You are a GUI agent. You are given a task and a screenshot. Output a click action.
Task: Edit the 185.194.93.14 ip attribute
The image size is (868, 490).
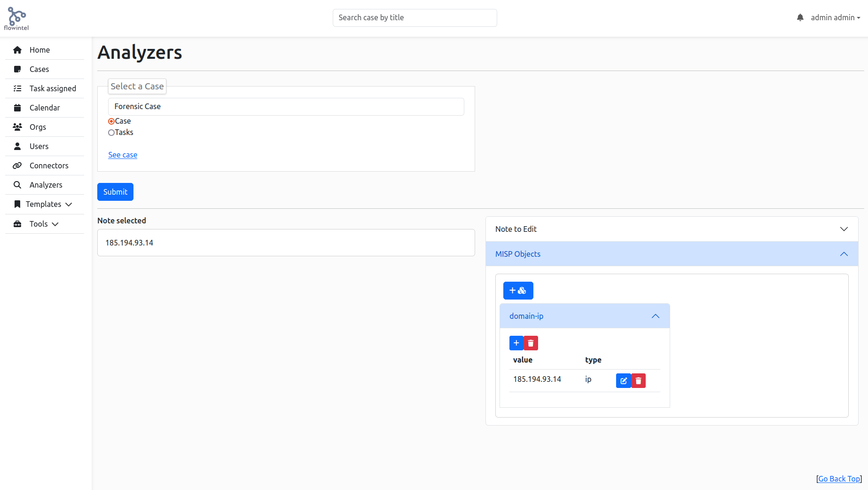(x=623, y=380)
